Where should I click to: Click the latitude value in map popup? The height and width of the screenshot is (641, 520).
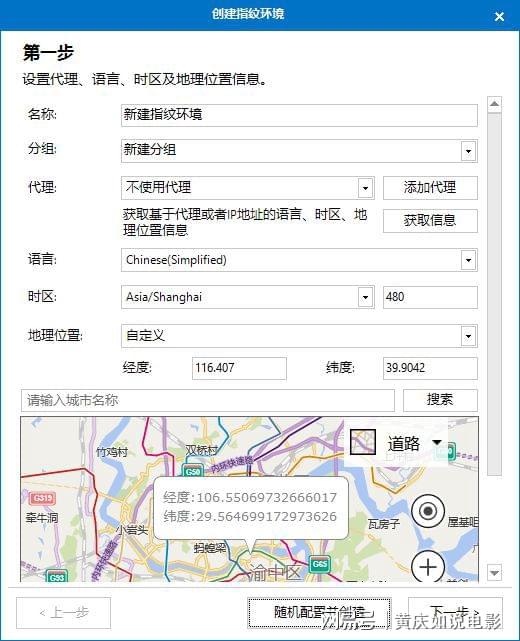point(267,516)
